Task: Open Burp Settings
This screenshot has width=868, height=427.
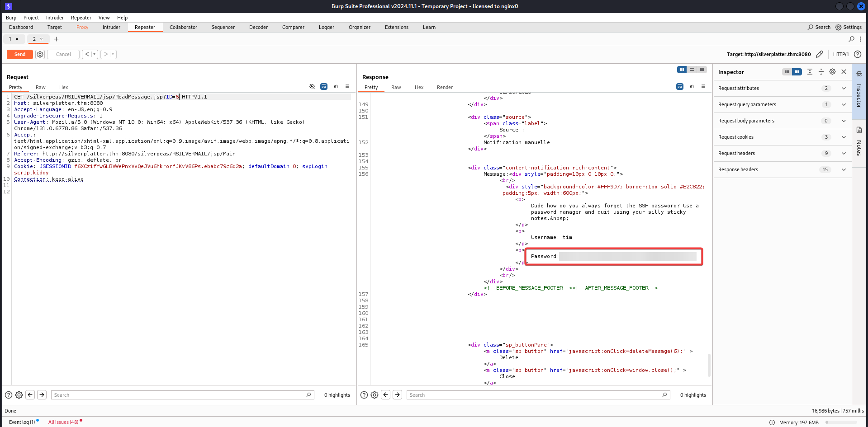Action: (848, 27)
